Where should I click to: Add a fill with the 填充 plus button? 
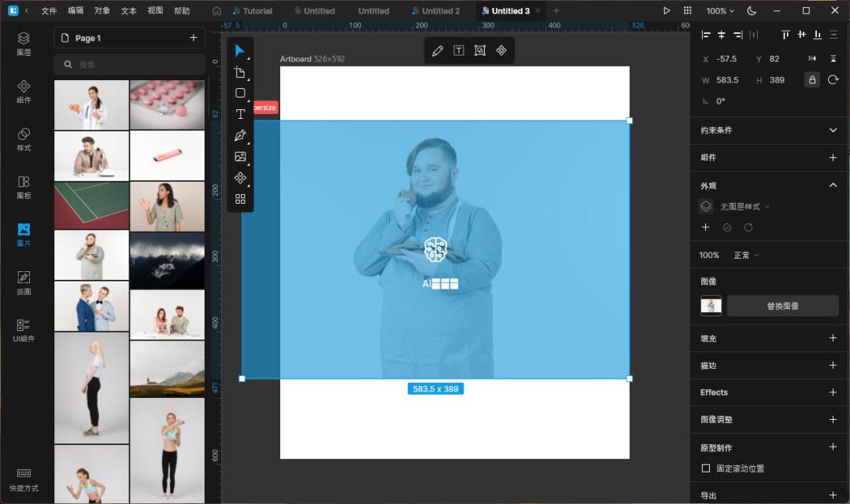tap(833, 338)
